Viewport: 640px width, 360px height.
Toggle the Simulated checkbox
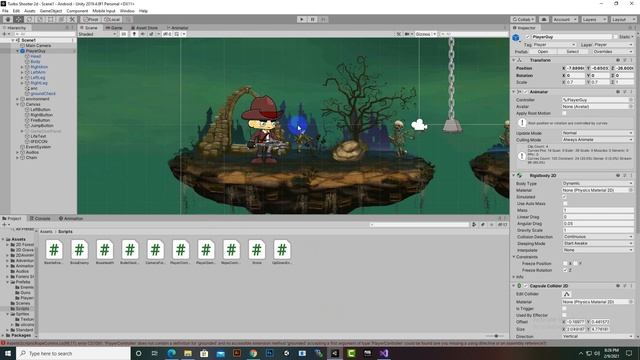[x=564, y=197]
